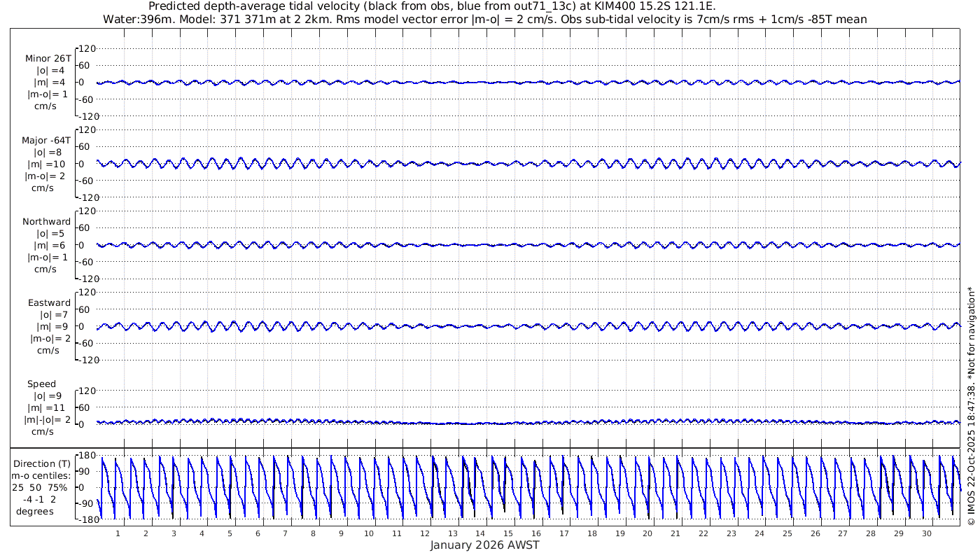Click the day "15" label on the date axis

click(508, 533)
